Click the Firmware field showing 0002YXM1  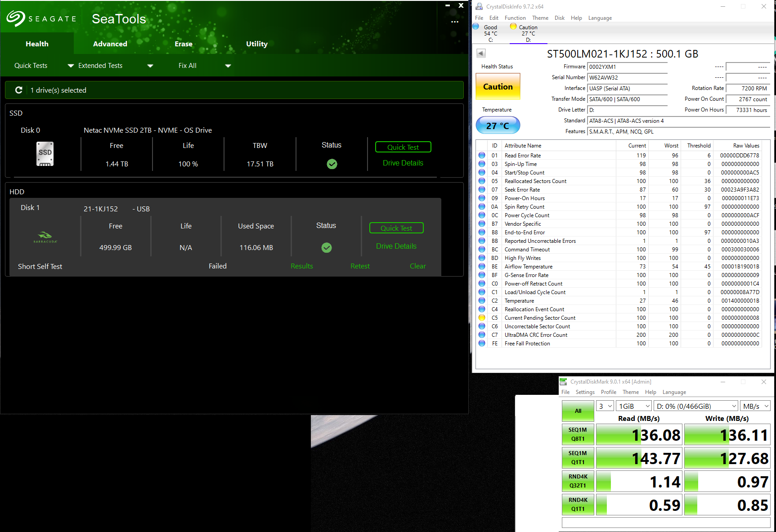(628, 67)
